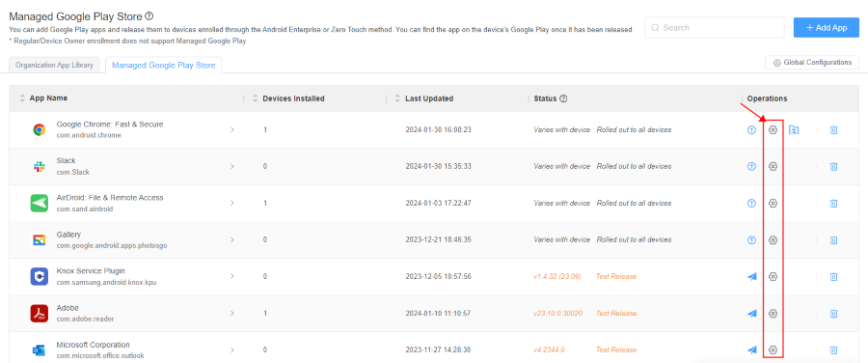Click release paper-plane icon for Microsoft Outlook

[x=751, y=349]
